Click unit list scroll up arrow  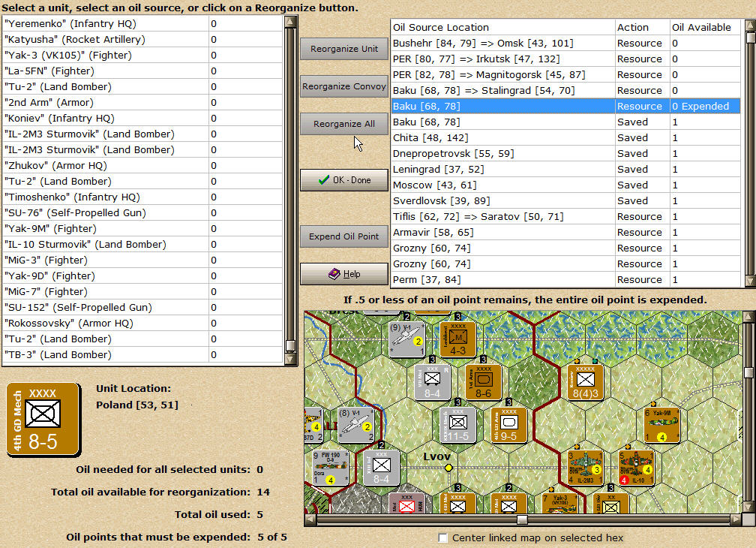(290, 22)
